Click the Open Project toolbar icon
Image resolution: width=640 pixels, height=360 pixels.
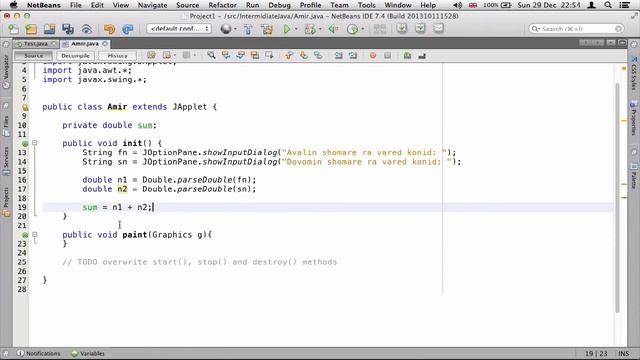[49, 29]
